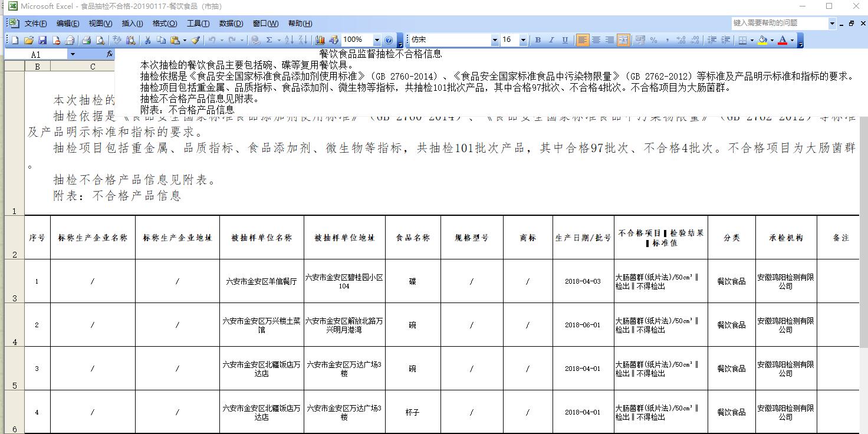Select row 3 header
Image resolution: width=868 pixels, height=434 pixels.
tap(14, 281)
